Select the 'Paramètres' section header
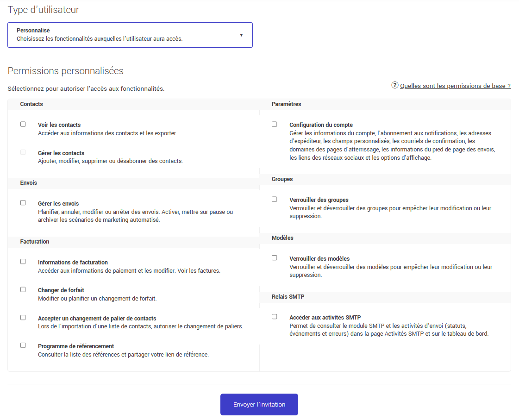Viewport: 519px width, 420px height. point(286,104)
